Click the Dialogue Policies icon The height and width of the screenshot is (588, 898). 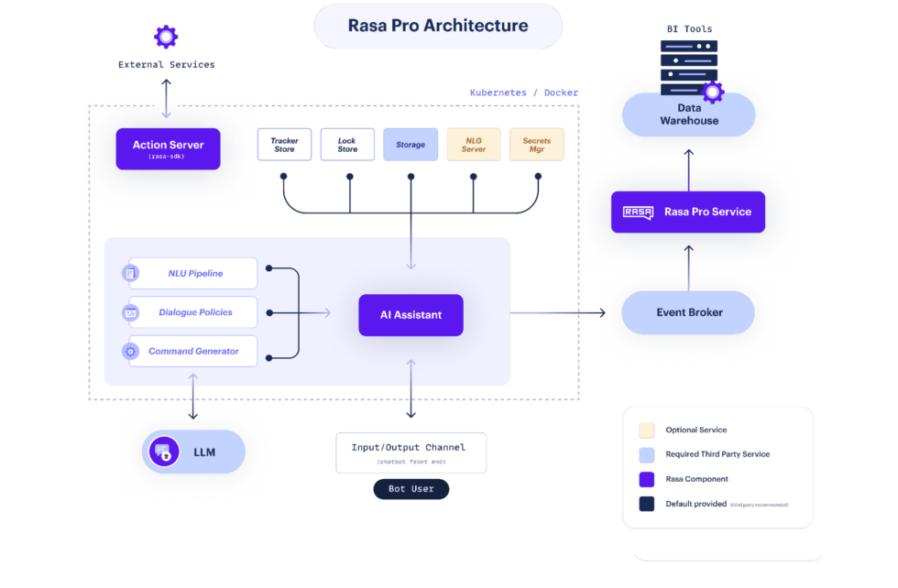tap(130, 312)
